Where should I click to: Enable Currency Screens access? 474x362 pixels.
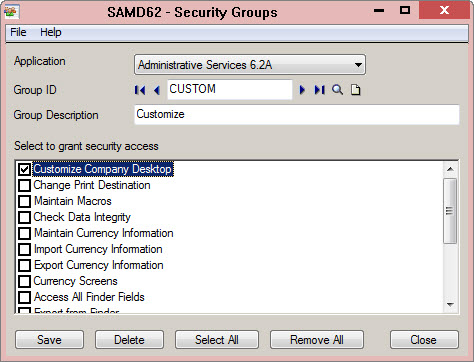coord(24,281)
